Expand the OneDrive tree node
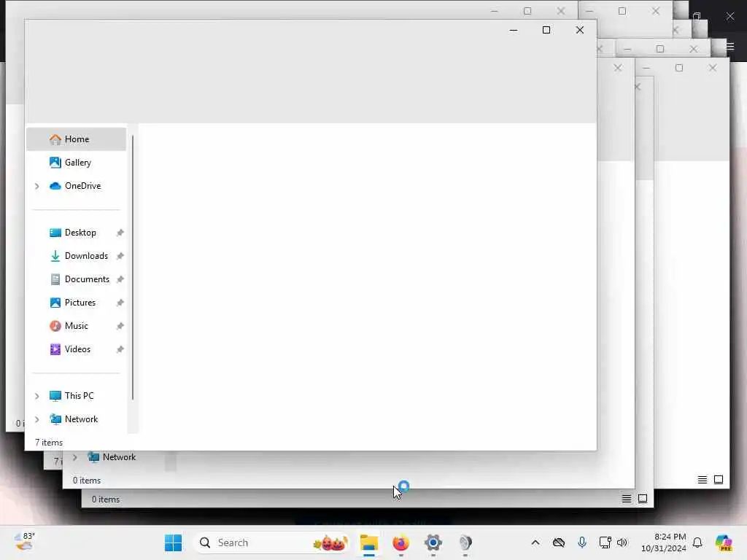747x560 pixels. [x=36, y=186]
